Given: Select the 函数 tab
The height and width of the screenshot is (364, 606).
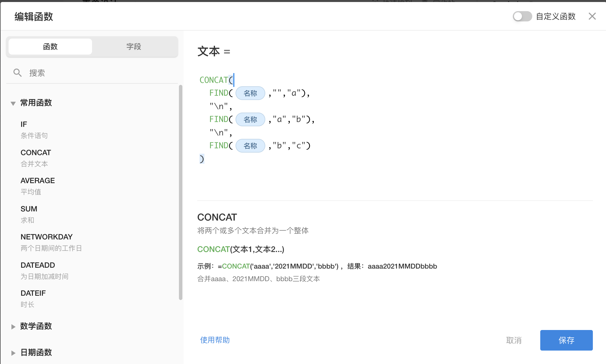Looking at the screenshot, I should tap(50, 46).
